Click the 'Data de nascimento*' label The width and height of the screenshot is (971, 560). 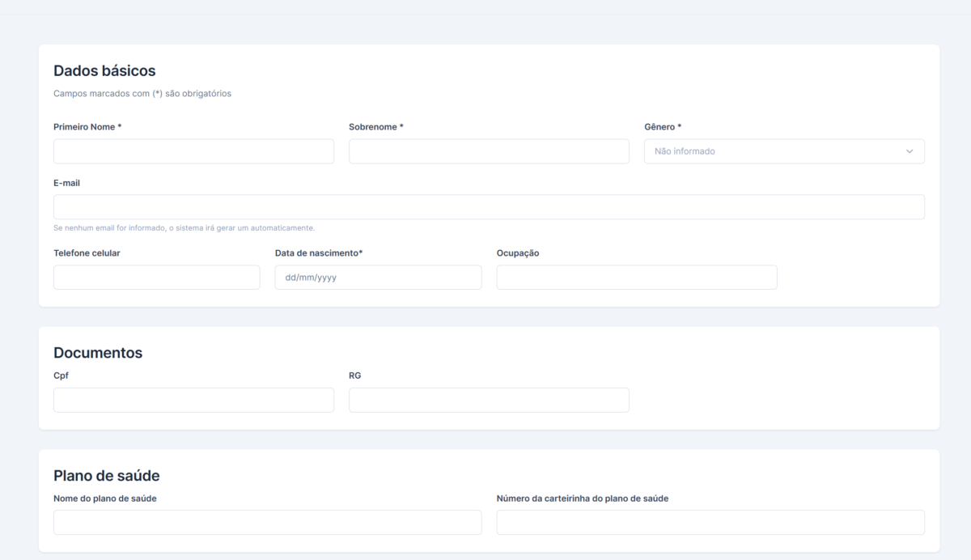[x=319, y=253]
